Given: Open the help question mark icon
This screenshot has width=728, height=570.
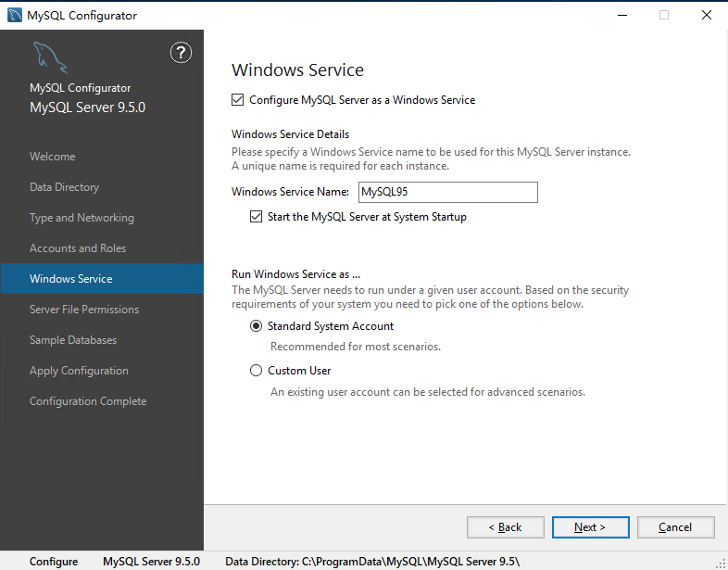Looking at the screenshot, I should [181, 53].
